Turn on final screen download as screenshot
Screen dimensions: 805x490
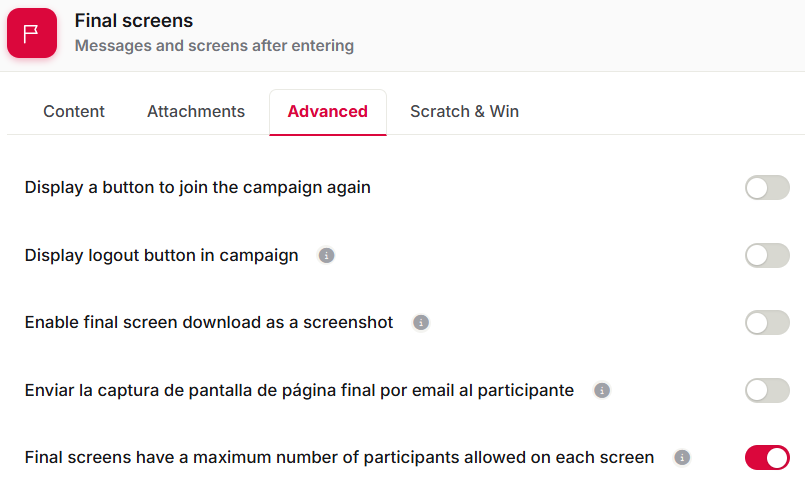click(767, 323)
